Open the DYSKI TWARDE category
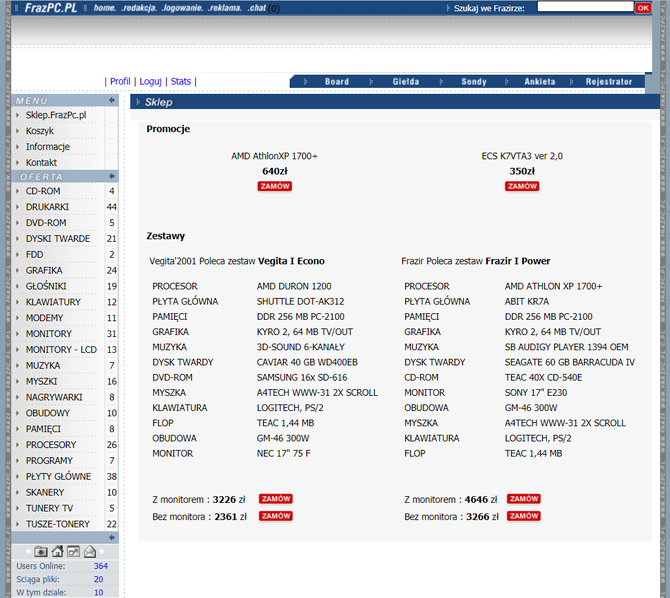The image size is (670, 598). [58, 239]
